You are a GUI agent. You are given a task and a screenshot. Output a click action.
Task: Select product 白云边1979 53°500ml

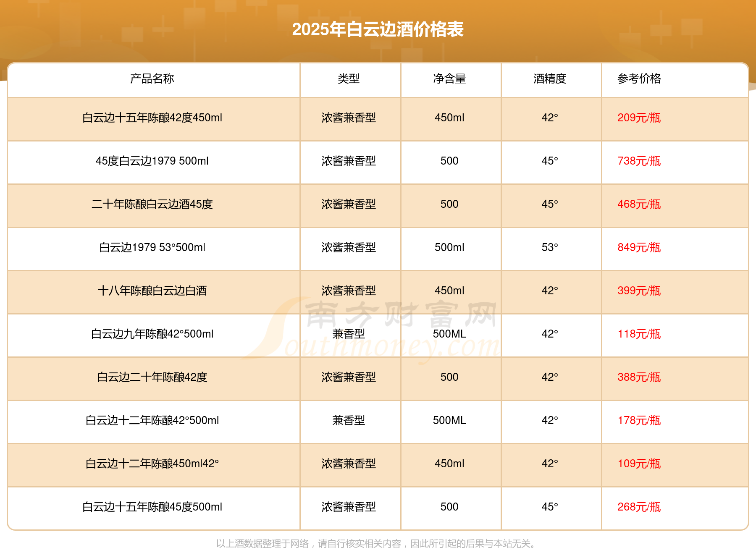152,247
